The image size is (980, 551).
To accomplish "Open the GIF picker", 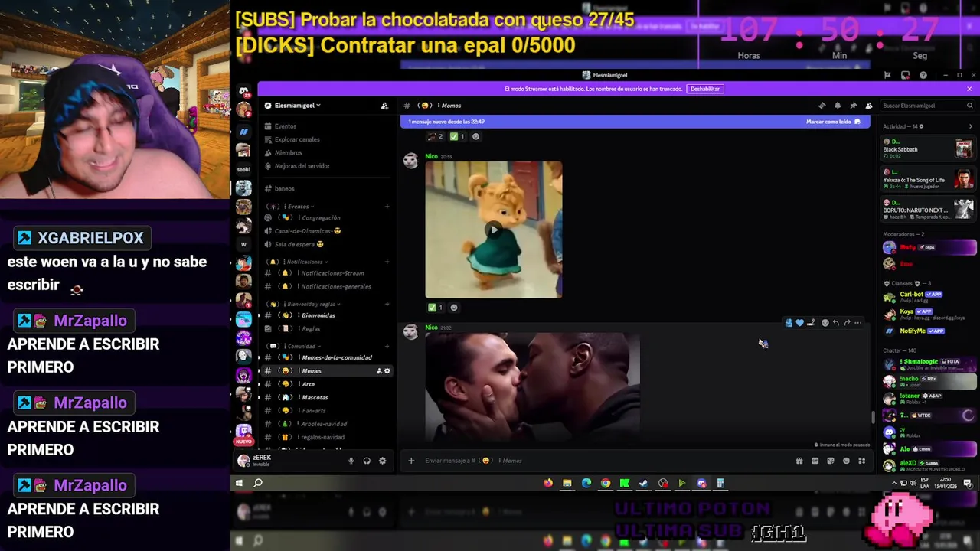I will click(815, 461).
